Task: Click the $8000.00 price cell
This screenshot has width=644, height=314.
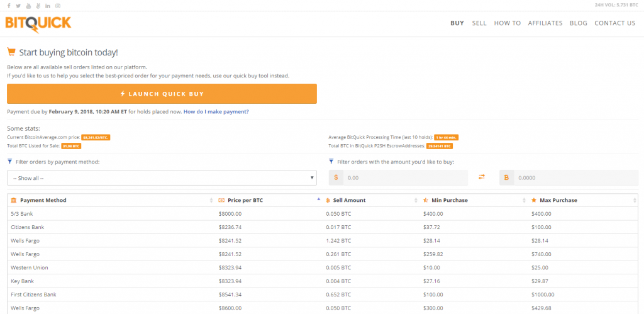Action: [230, 214]
